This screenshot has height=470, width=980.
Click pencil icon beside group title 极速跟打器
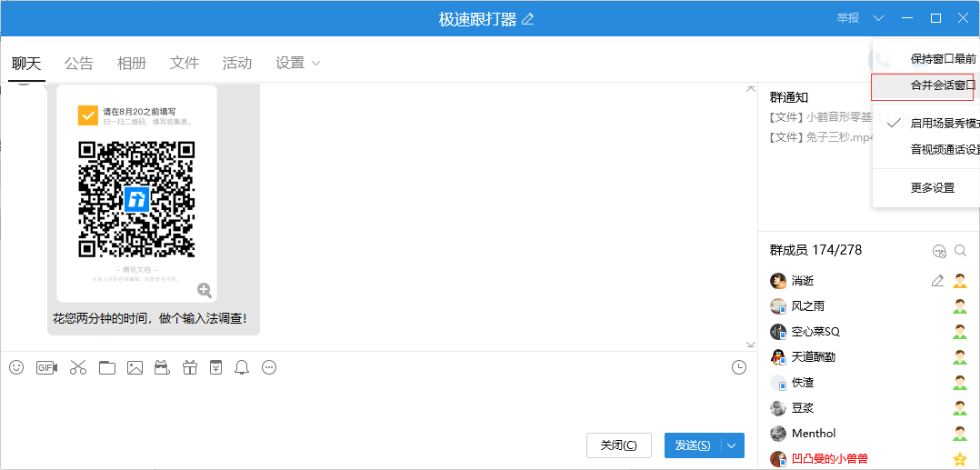[x=528, y=19]
